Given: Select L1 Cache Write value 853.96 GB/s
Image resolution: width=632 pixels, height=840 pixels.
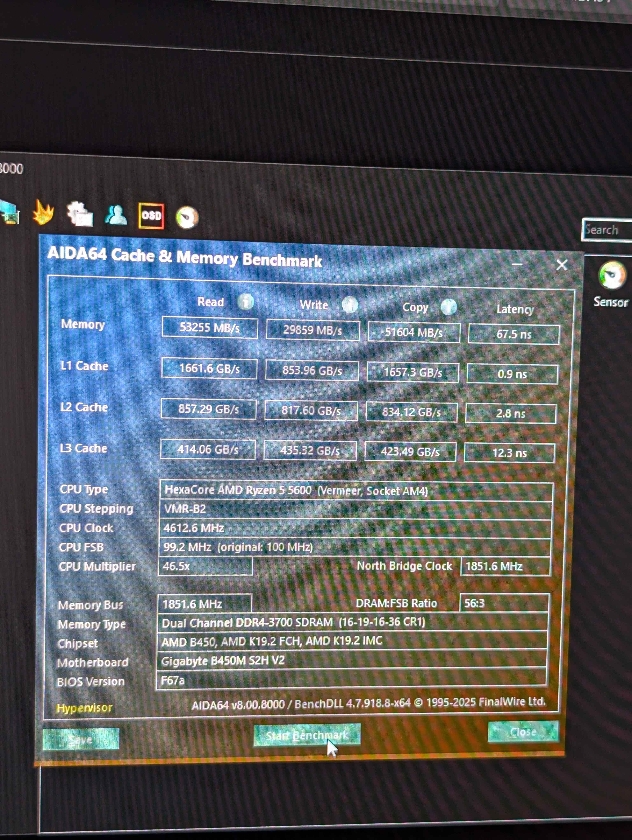Looking at the screenshot, I should [x=312, y=371].
